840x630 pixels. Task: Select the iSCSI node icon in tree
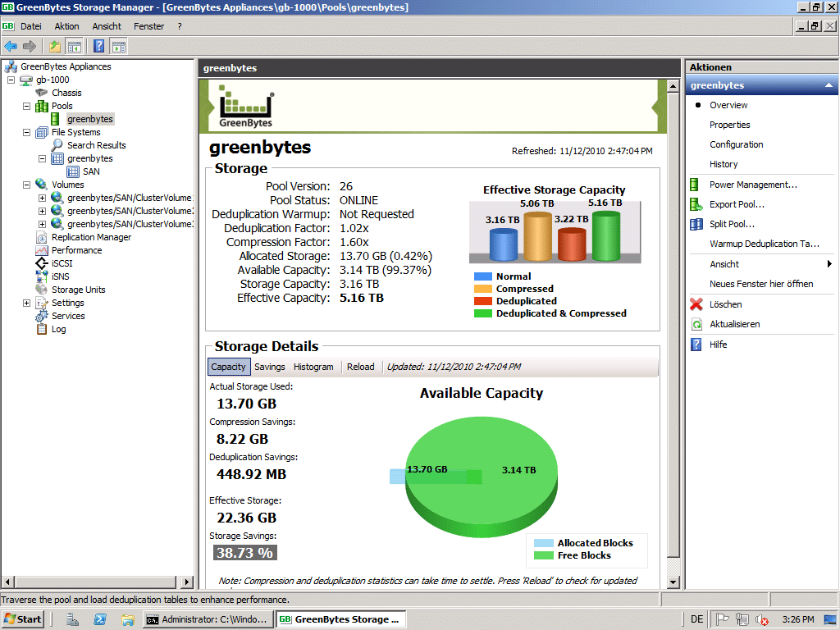pyautogui.click(x=42, y=263)
